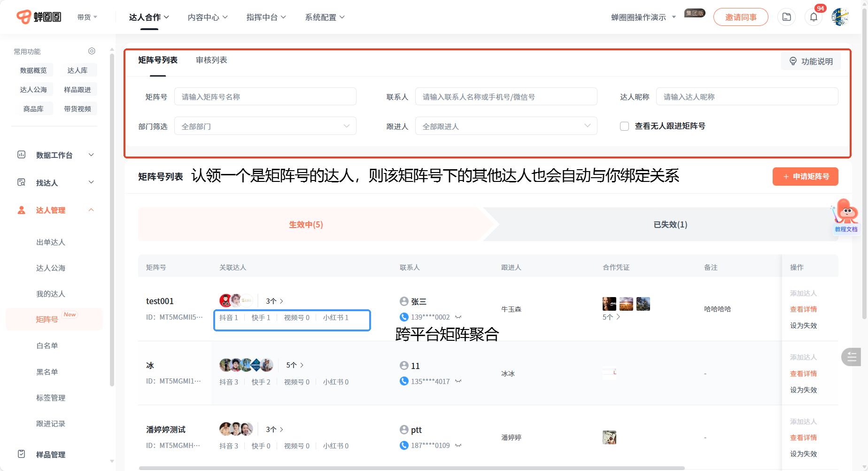Click phone icon for contact 张三
The width and height of the screenshot is (868, 471).
pos(404,317)
